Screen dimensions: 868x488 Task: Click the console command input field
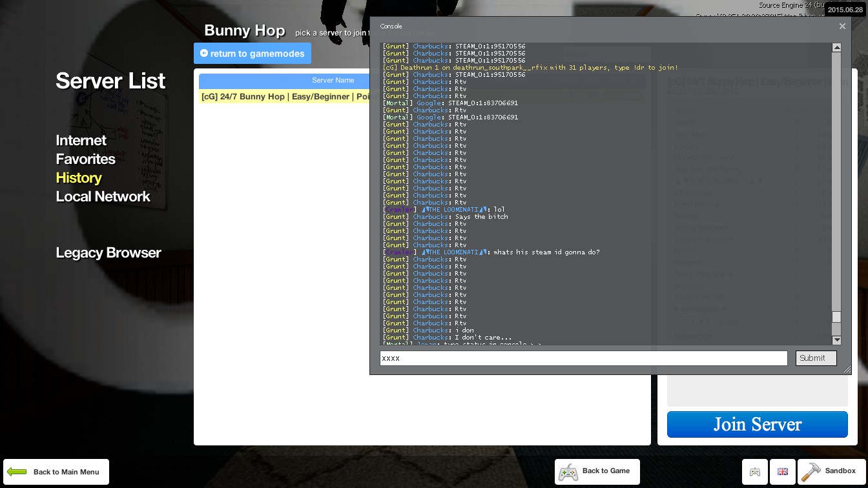583,358
